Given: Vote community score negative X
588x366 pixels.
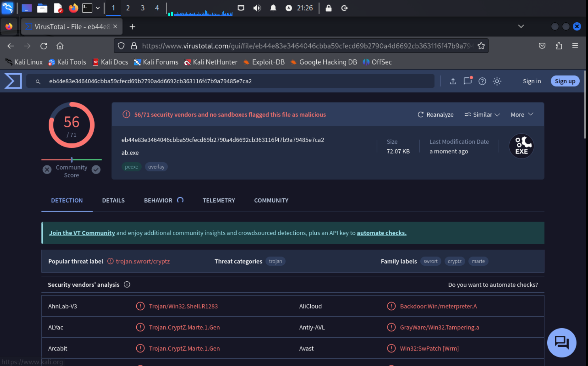Looking at the screenshot, I should 47,169.
